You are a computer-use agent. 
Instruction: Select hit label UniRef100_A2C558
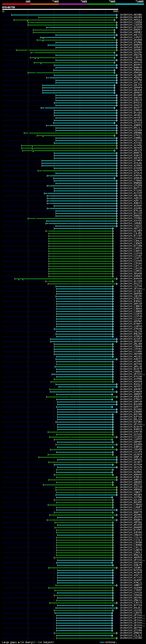[x=131, y=80]
